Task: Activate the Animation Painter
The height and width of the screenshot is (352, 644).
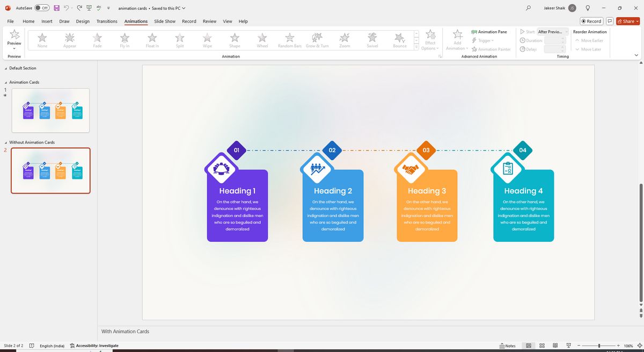Action: pos(491,49)
